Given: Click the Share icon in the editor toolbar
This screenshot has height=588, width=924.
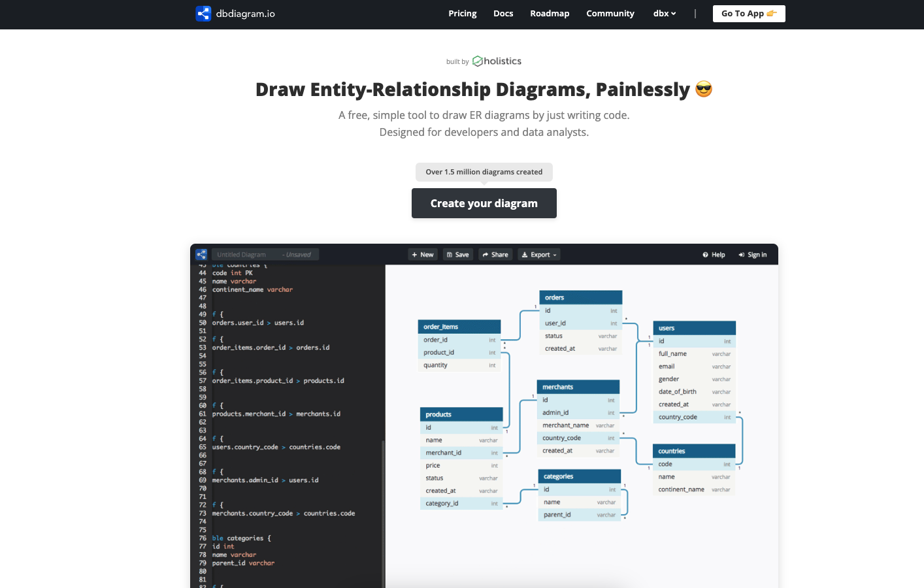Looking at the screenshot, I should [486, 254].
